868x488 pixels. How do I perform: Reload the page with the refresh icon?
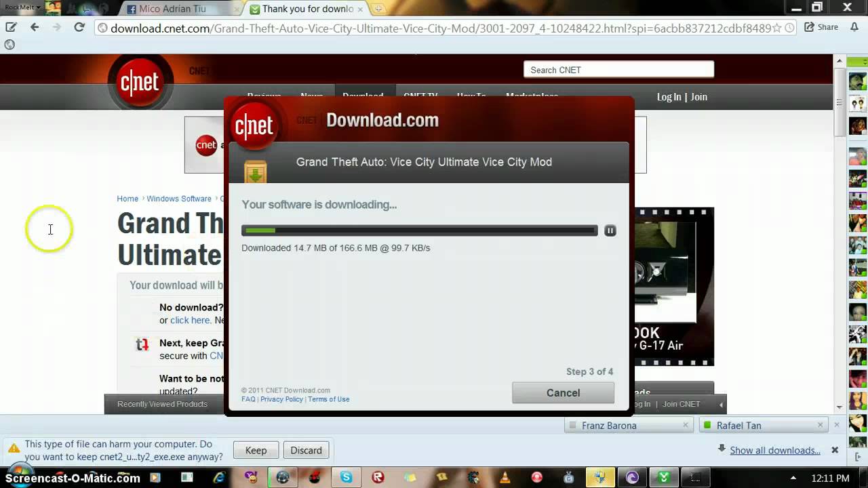coord(79,27)
